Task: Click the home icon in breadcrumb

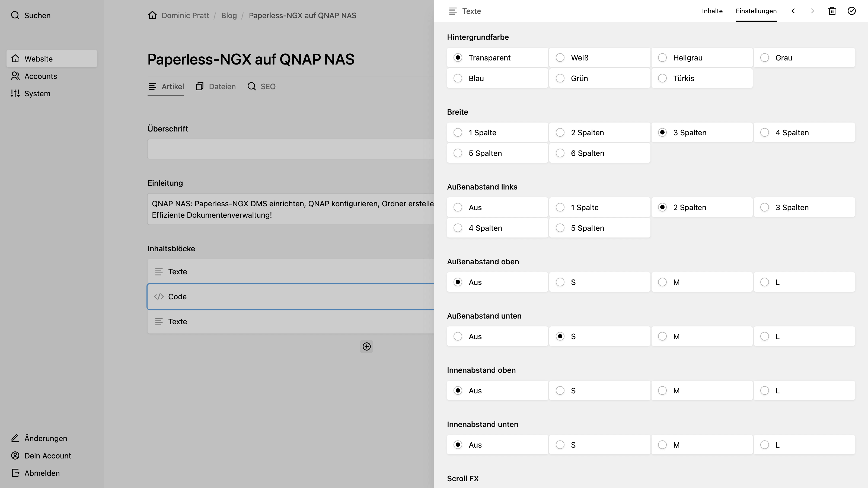Action: pyautogui.click(x=152, y=15)
